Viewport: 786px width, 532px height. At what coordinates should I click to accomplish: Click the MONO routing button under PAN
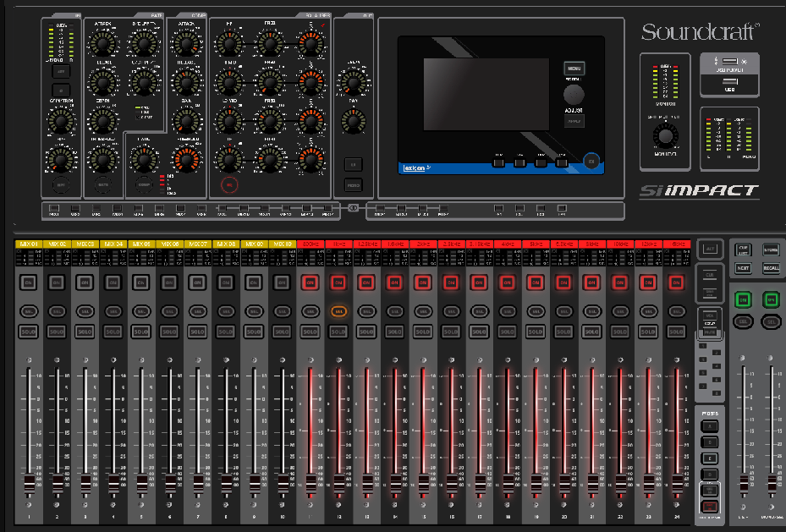click(x=354, y=185)
